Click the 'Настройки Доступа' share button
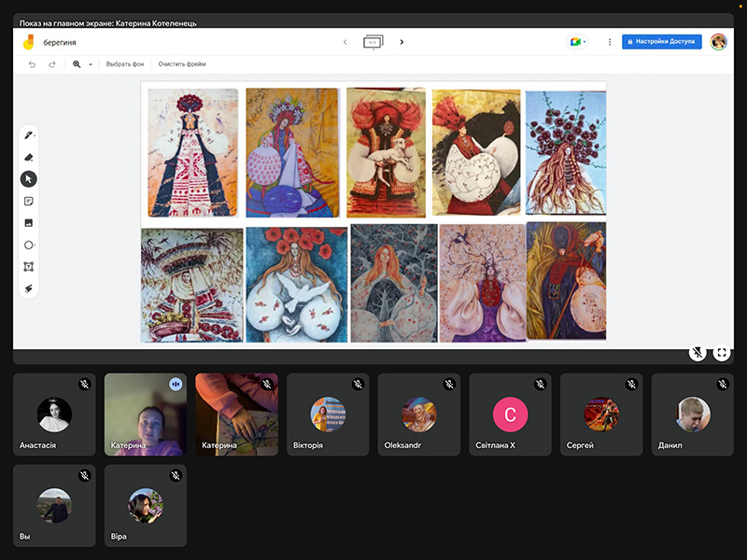Image resolution: width=747 pixels, height=560 pixels. pos(662,42)
